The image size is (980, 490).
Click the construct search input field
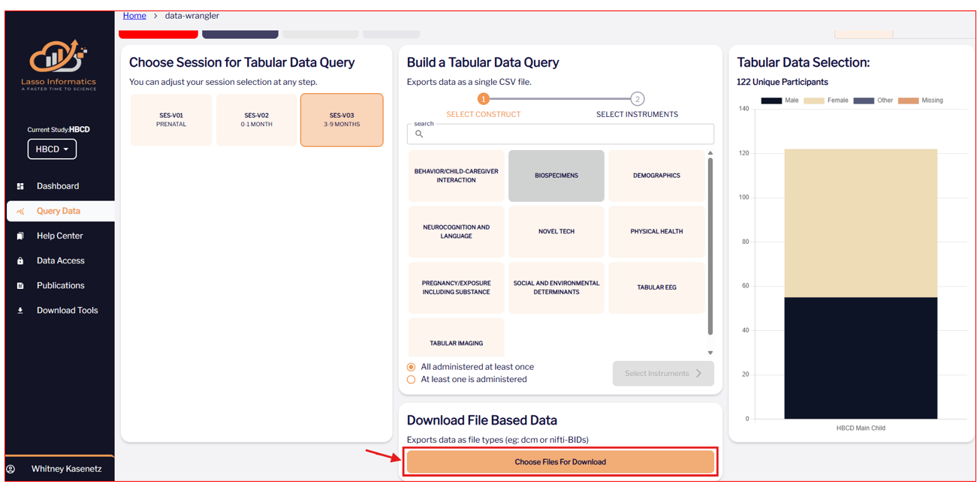click(560, 134)
